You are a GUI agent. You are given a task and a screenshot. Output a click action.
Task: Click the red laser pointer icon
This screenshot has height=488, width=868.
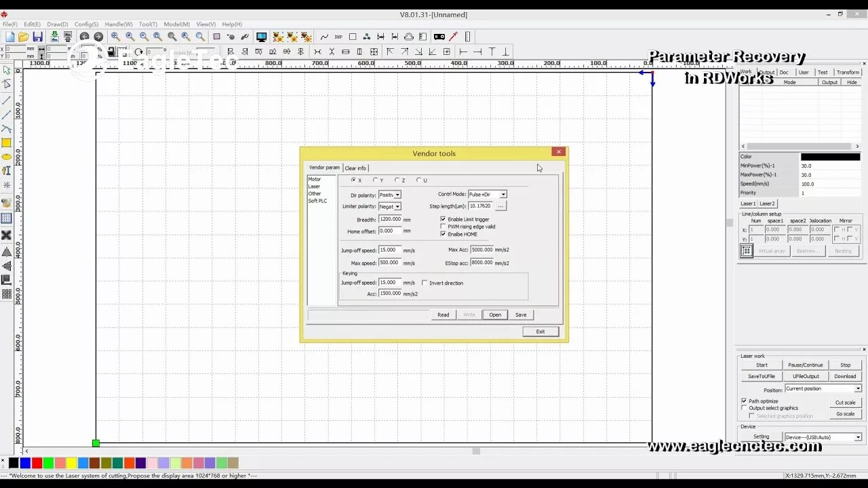453,37
